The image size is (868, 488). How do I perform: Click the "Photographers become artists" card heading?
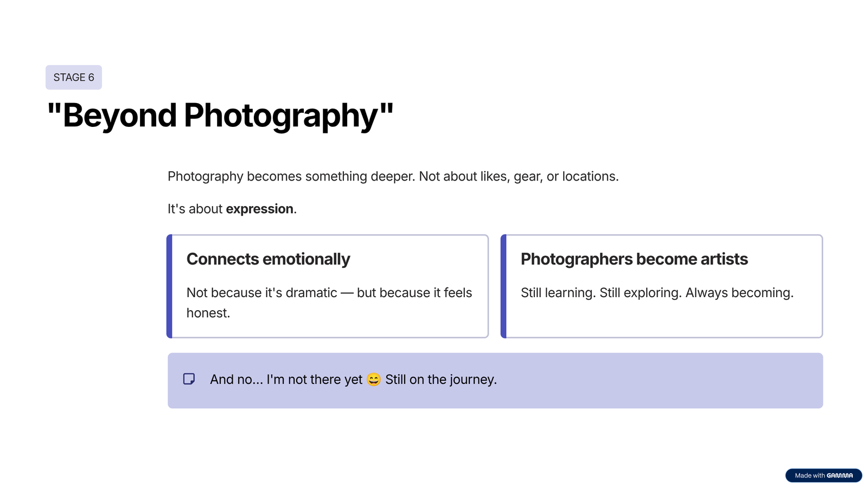(634, 259)
